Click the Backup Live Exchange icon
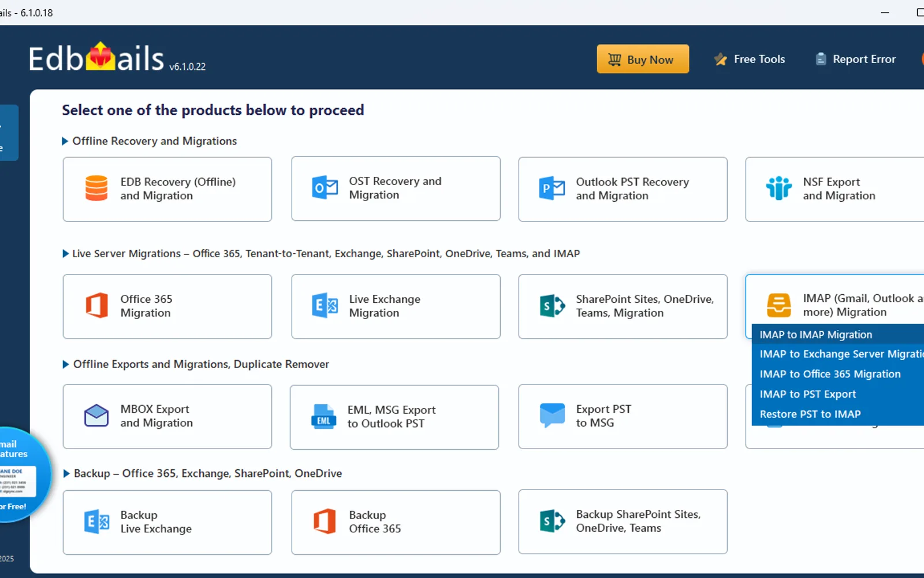 coord(96,522)
